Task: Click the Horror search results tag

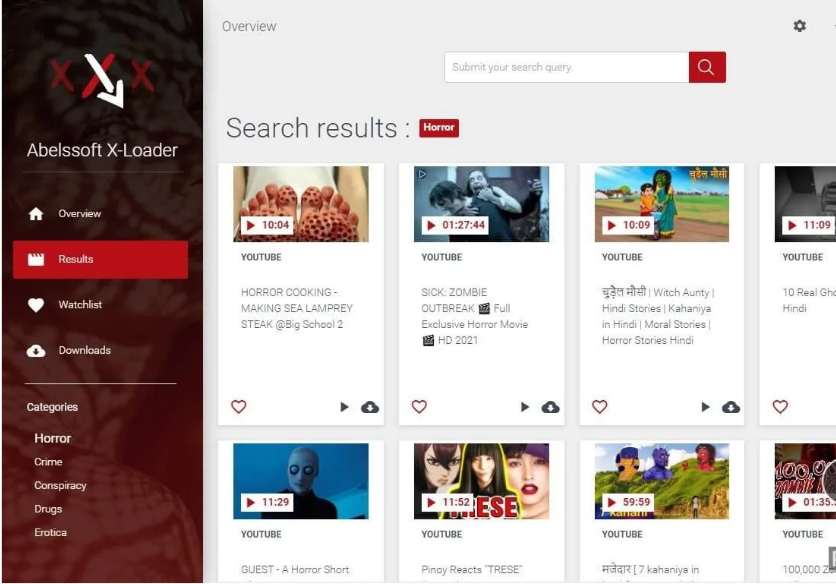Action: click(439, 128)
